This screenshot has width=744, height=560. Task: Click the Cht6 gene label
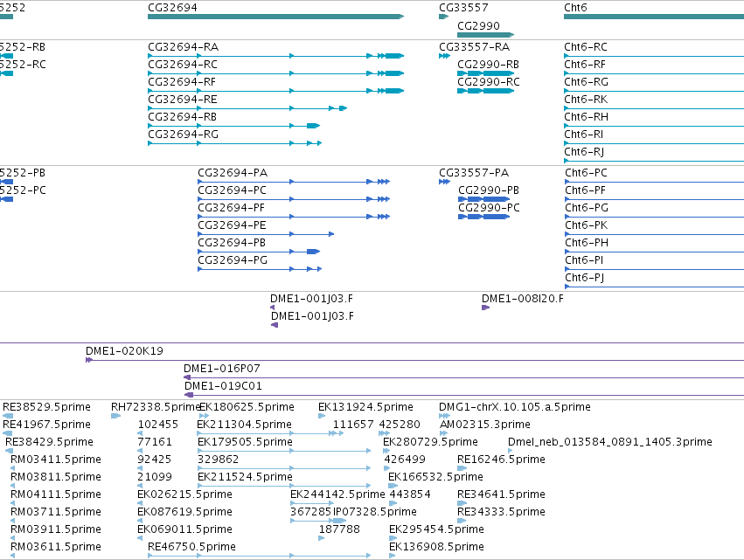point(575,8)
